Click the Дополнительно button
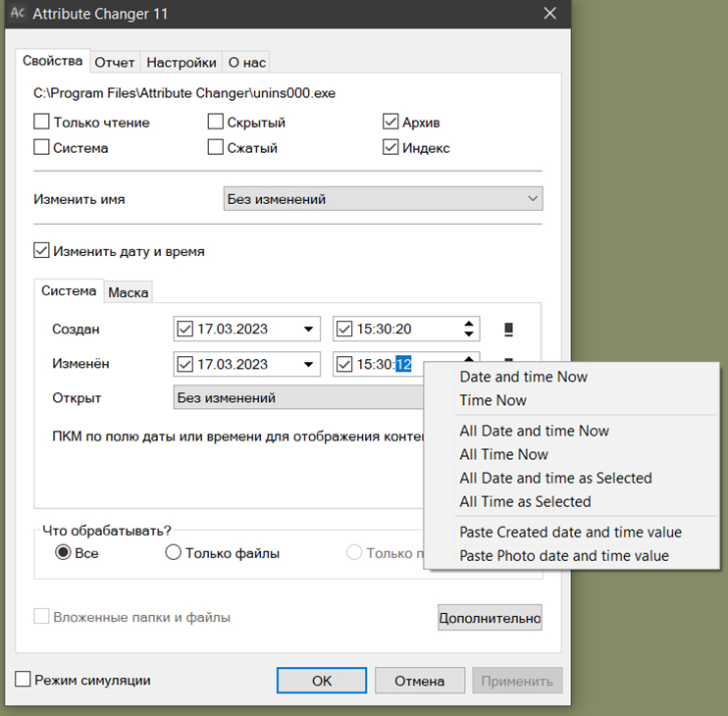The width and height of the screenshot is (728, 716). [x=490, y=618]
